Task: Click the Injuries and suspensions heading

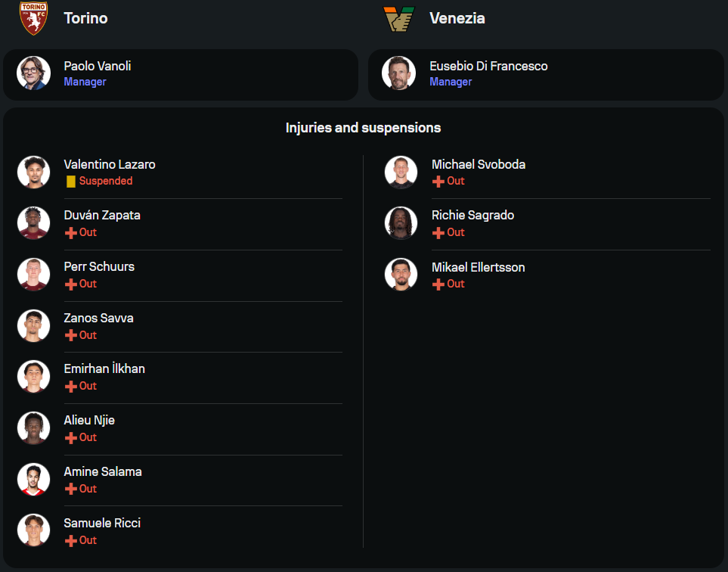Action: [x=363, y=128]
